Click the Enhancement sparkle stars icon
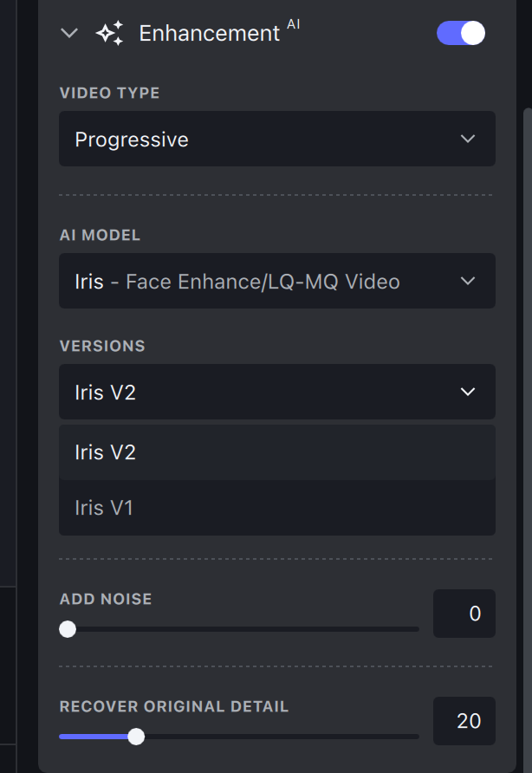Viewport: 532px width, 773px height. click(x=110, y=34)
